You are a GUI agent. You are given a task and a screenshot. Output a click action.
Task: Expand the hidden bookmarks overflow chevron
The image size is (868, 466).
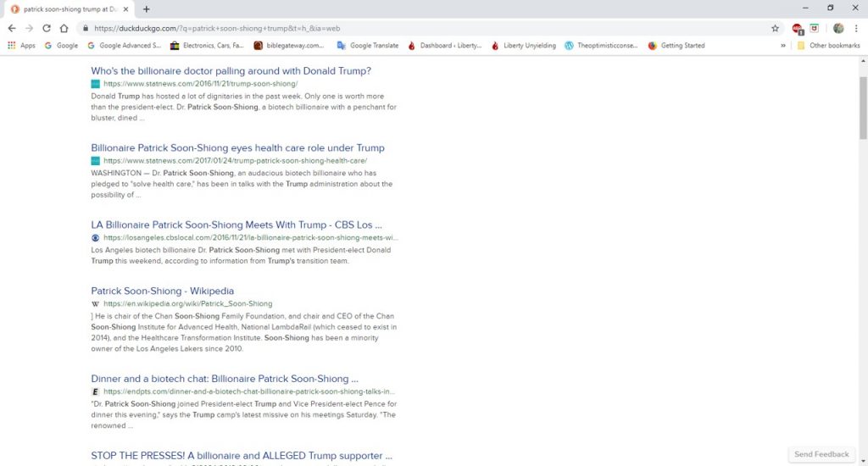click(783, 46)
